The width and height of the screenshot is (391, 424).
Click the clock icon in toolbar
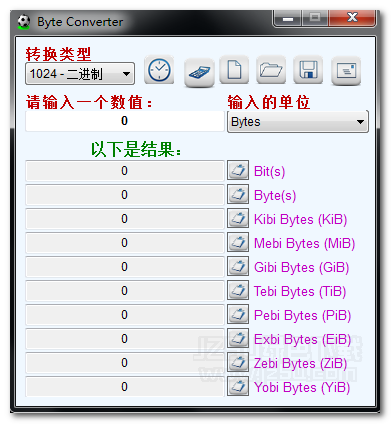[159, 70]
